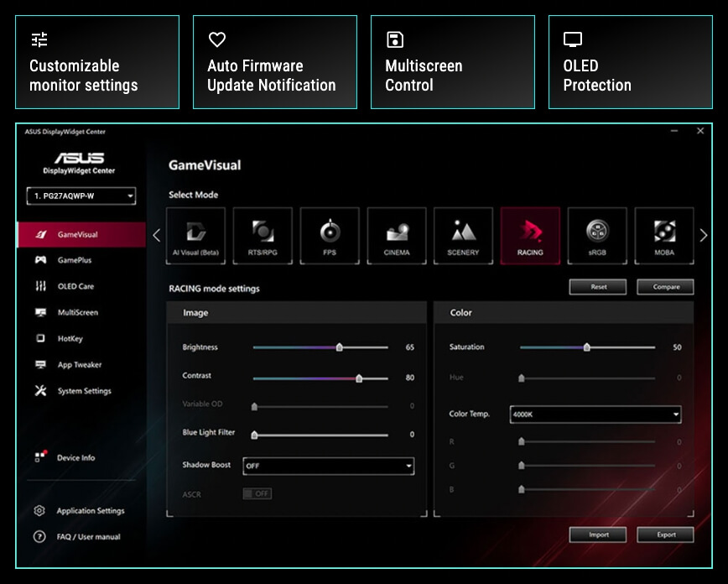Click the Brightness slider handle
This screenshot has height=584, width=728.
click(339, 347)
